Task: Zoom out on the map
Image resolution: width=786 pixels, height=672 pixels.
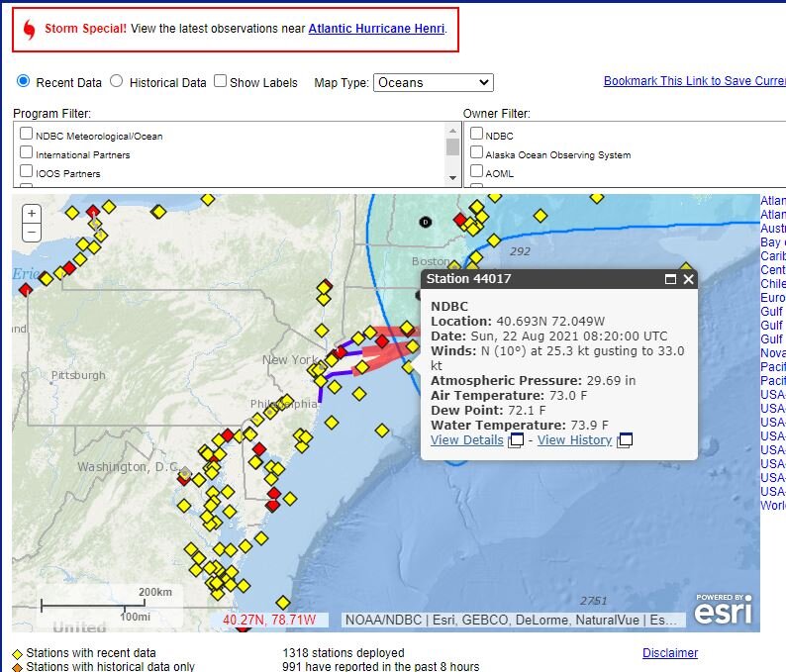Action: (x=32, y=233)
